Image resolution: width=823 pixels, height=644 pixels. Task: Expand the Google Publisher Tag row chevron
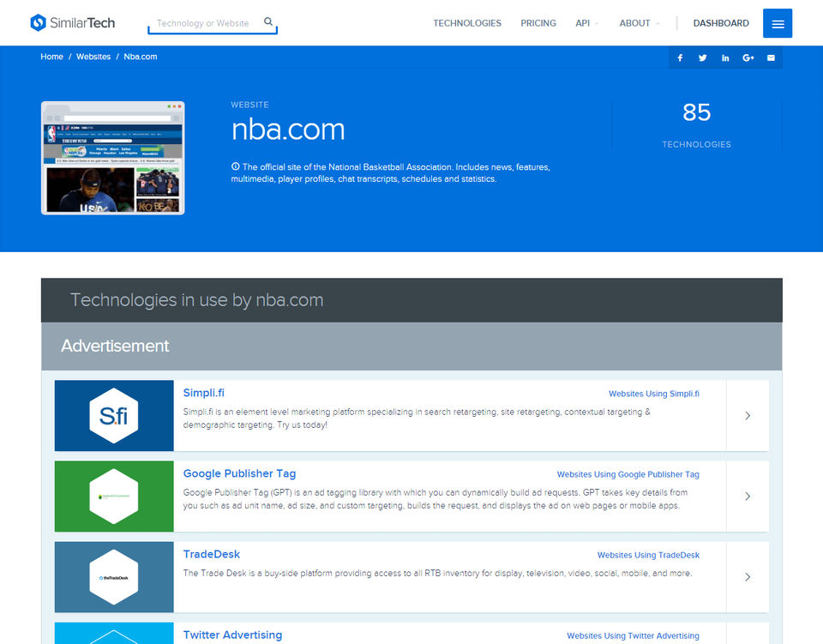pos(748,497)
